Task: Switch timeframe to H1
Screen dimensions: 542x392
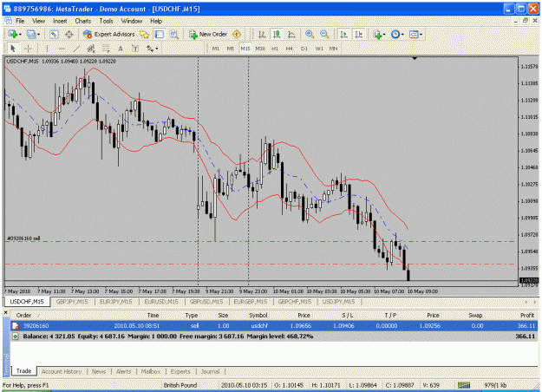Action: [x=275, y=49]
